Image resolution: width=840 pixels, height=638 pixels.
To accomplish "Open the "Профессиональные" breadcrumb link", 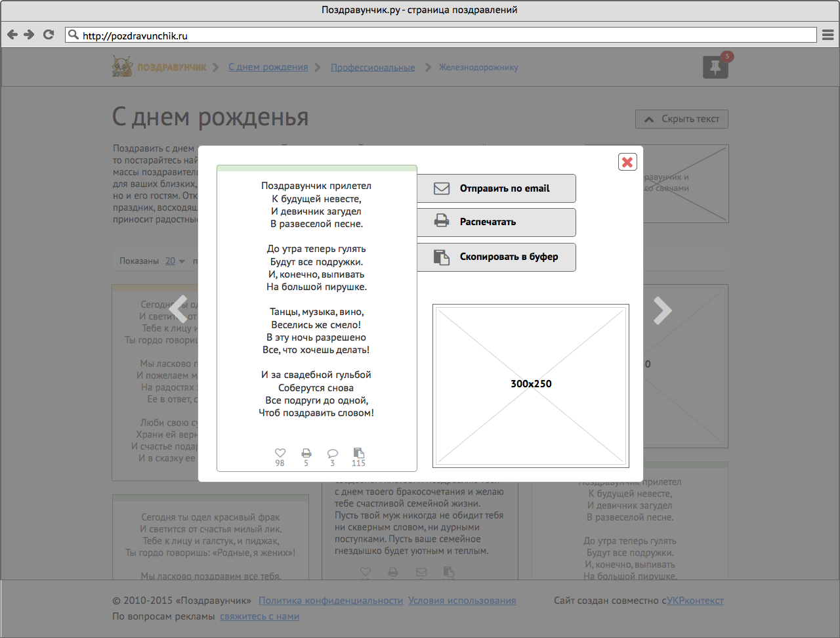I will pyautogui.click(x=373, y=67).
